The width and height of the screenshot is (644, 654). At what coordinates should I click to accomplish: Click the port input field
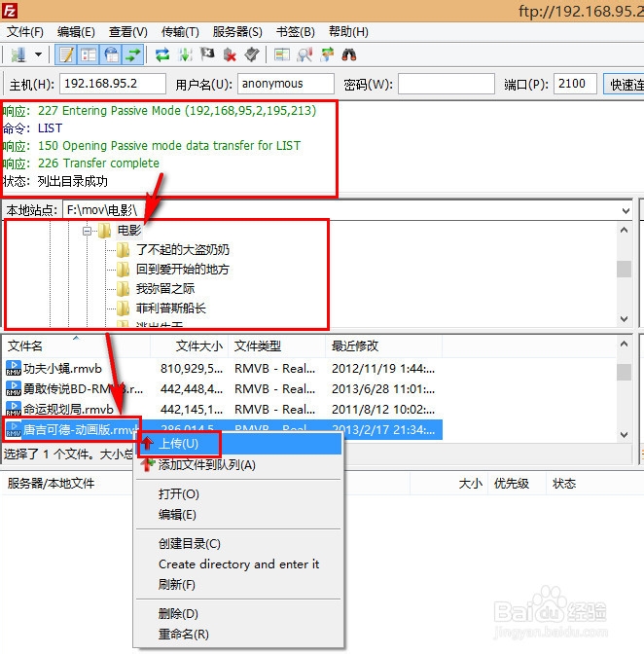point(575,84)
